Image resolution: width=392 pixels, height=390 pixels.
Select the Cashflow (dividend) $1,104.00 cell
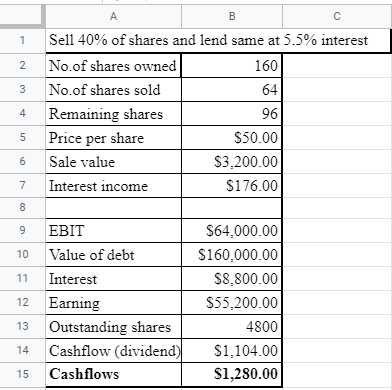click(x=232, y=351)
